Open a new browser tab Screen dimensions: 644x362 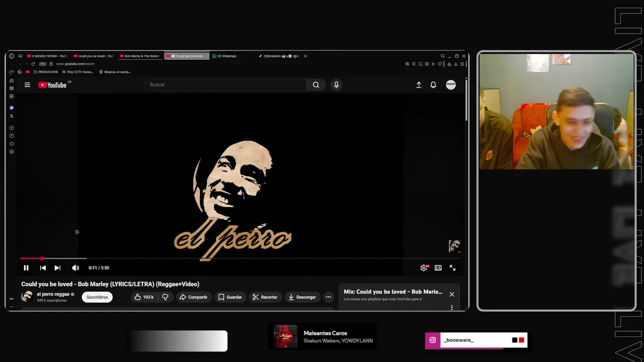305,56
